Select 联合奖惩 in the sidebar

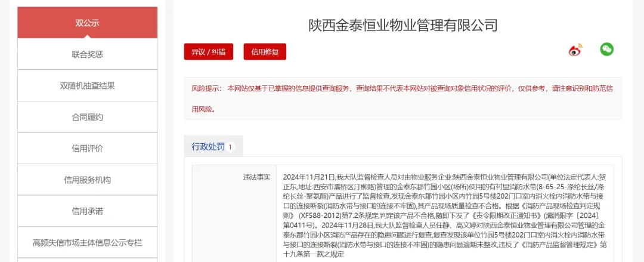click(88, 54)
